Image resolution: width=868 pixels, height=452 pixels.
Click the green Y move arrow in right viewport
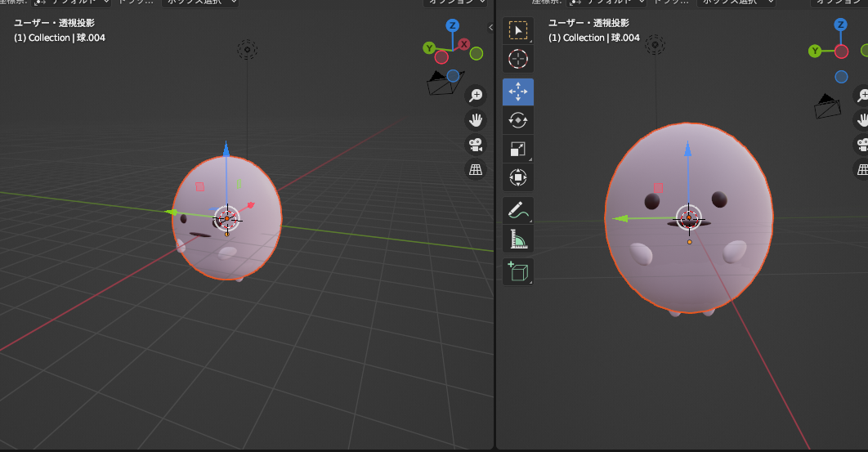coord(620,219)
